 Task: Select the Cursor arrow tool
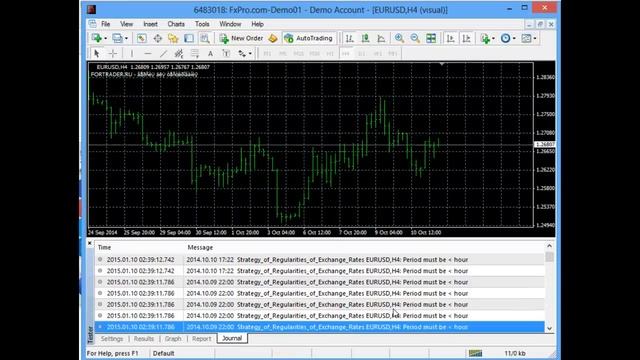[97, 53]
